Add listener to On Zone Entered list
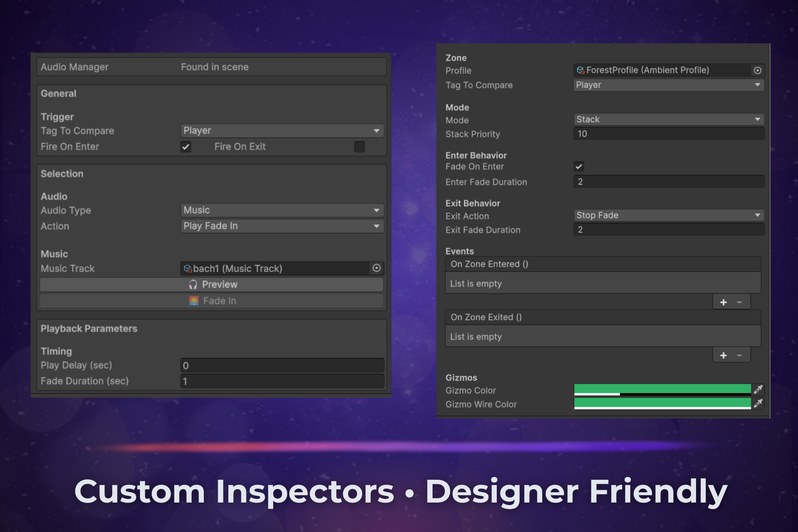Image resolution: width=798 pixels, height=532 pixels. [x=724, y=302]
